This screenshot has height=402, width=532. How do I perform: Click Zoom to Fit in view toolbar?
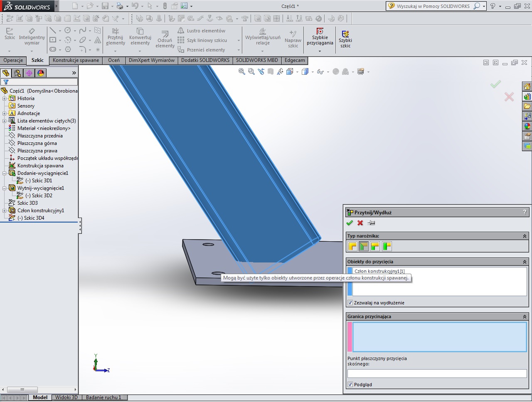(241, 71)
